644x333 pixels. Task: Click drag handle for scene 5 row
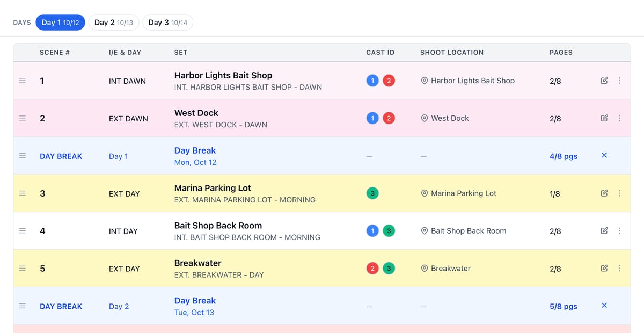(22, 269)
